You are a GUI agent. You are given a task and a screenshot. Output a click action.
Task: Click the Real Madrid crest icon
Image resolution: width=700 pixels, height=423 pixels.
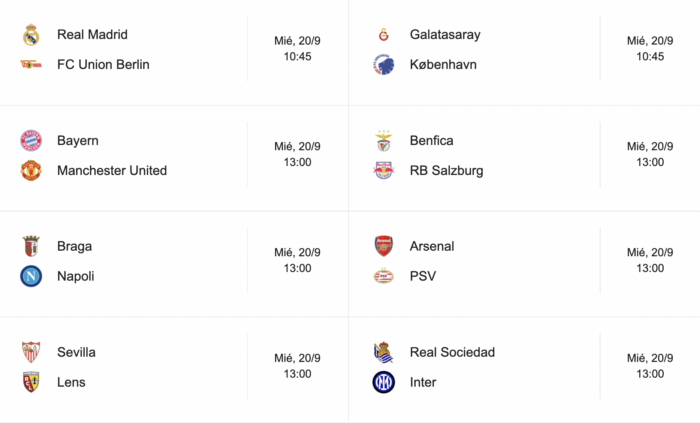[31, 35]
